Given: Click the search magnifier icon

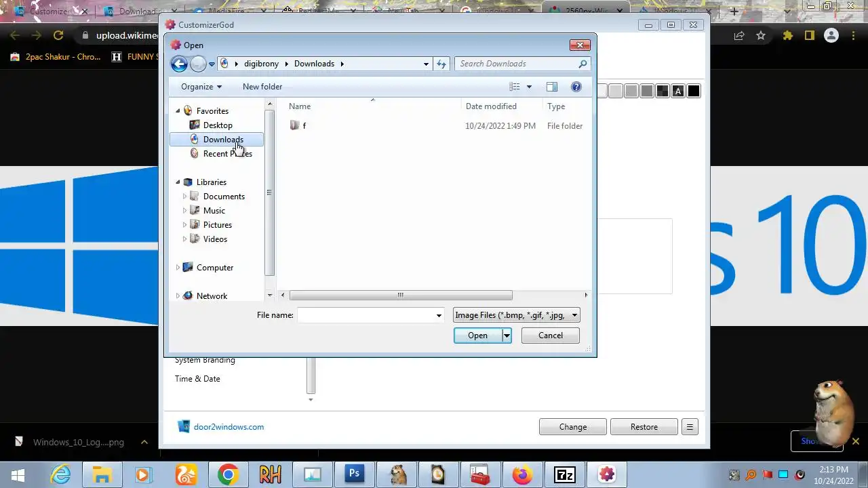Looking at the screenshot, I should pos(583,64).
